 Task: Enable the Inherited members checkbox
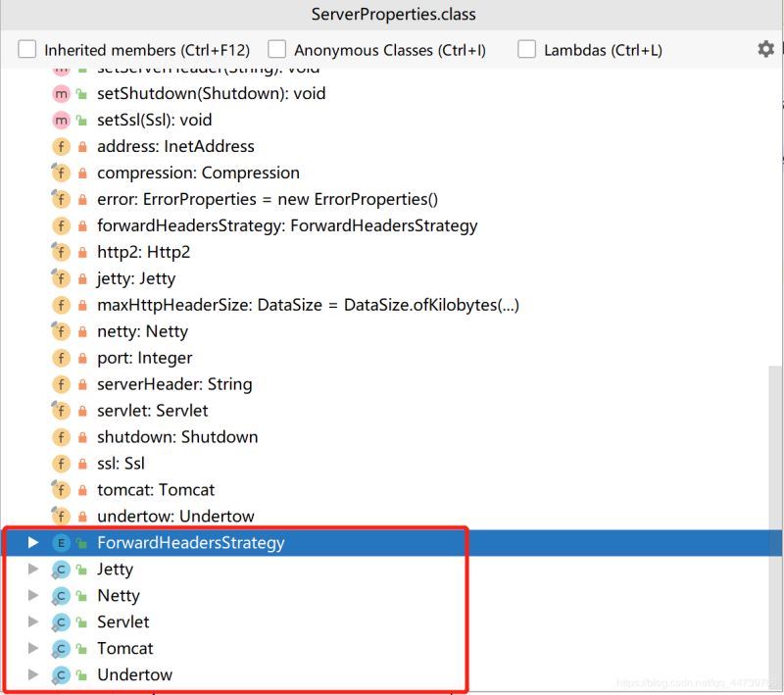pos(26,49)
